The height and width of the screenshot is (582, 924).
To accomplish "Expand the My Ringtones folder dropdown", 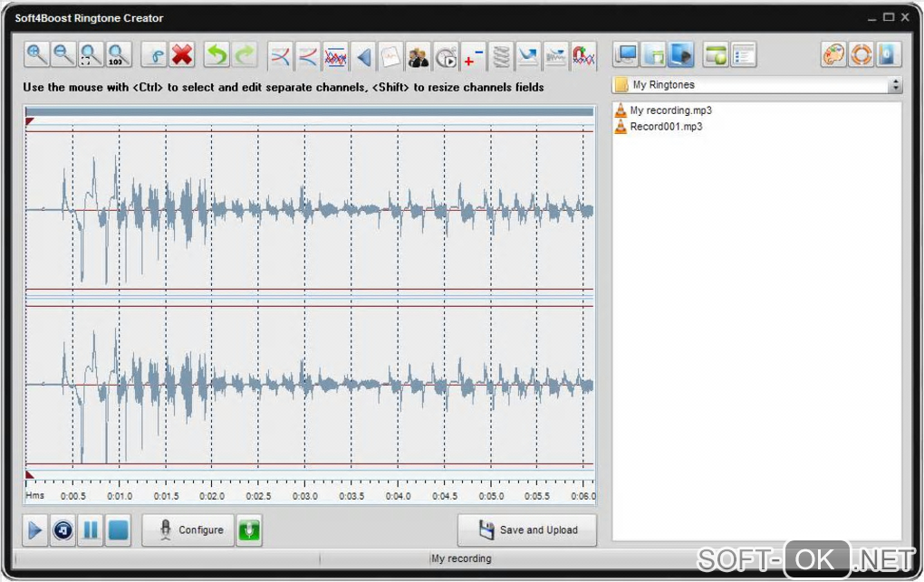I will (896, 85).
